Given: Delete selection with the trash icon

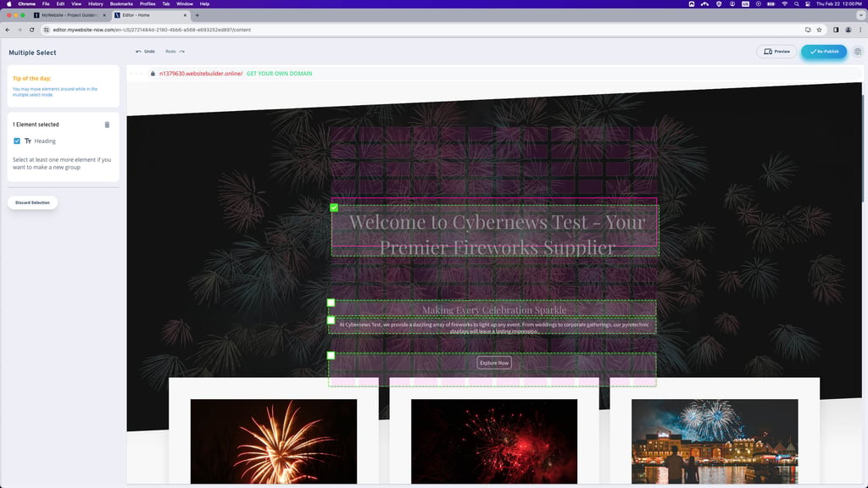Looking at the screenshot, I should tap(107, 125).
